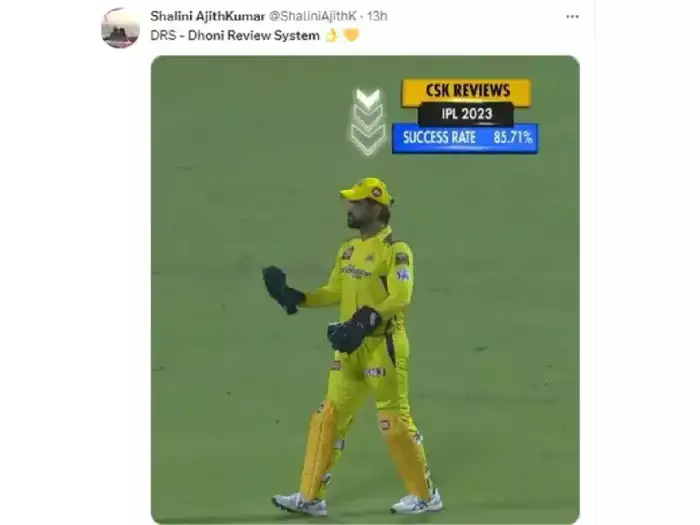Screen dimensions: 700x525
Task: Click the wicketkeeper's yellow cap
Action: [x=367, y=190]
